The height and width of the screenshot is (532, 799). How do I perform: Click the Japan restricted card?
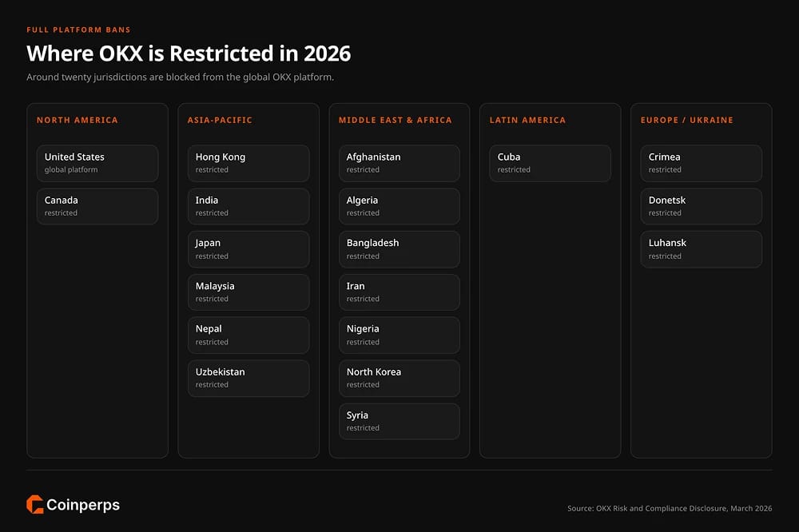point(248,249)
